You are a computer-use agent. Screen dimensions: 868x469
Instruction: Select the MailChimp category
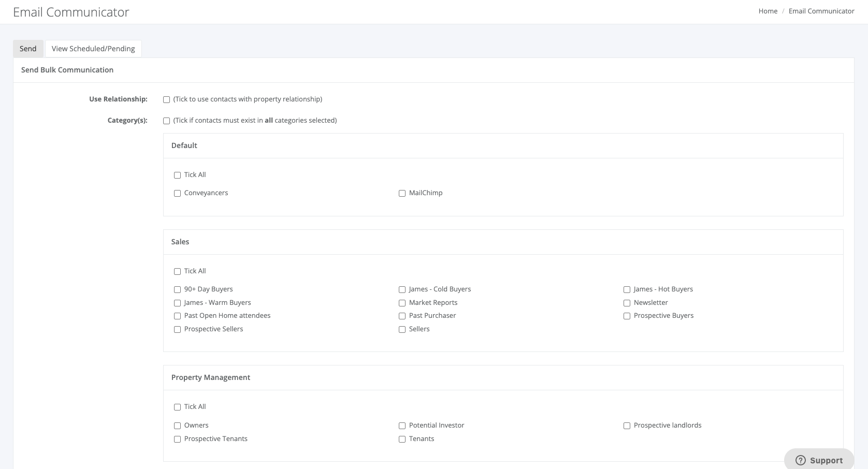tap(402, 193)
